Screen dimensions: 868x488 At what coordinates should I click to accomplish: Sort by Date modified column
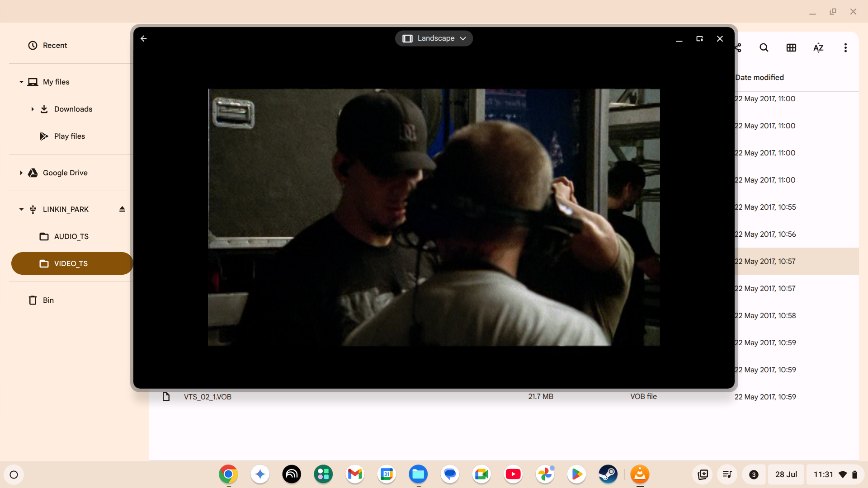759,77
